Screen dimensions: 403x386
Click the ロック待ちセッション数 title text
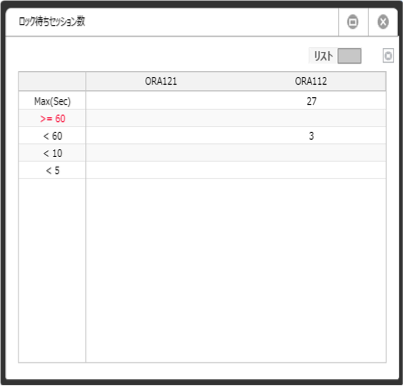[52, 22]
